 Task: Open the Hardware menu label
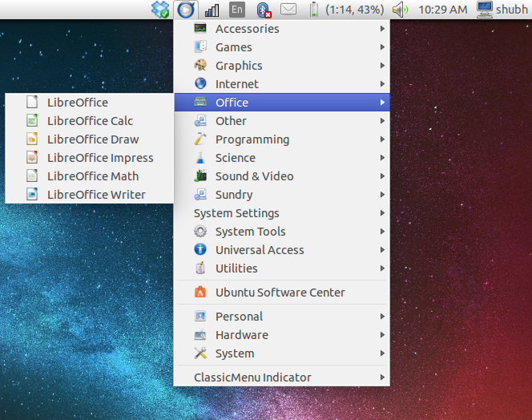(x=242, y=335)
